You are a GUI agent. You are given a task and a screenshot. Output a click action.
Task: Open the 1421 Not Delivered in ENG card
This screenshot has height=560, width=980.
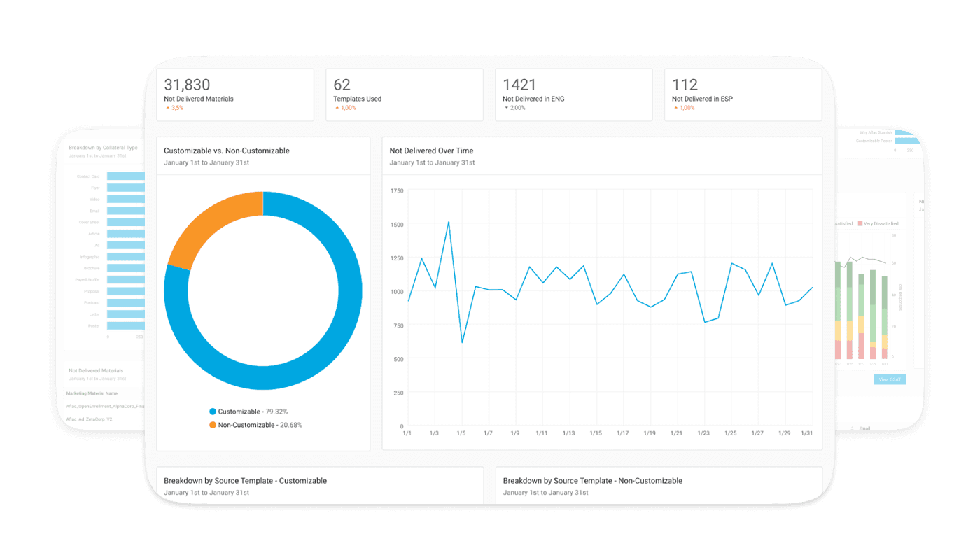[574, 94]
